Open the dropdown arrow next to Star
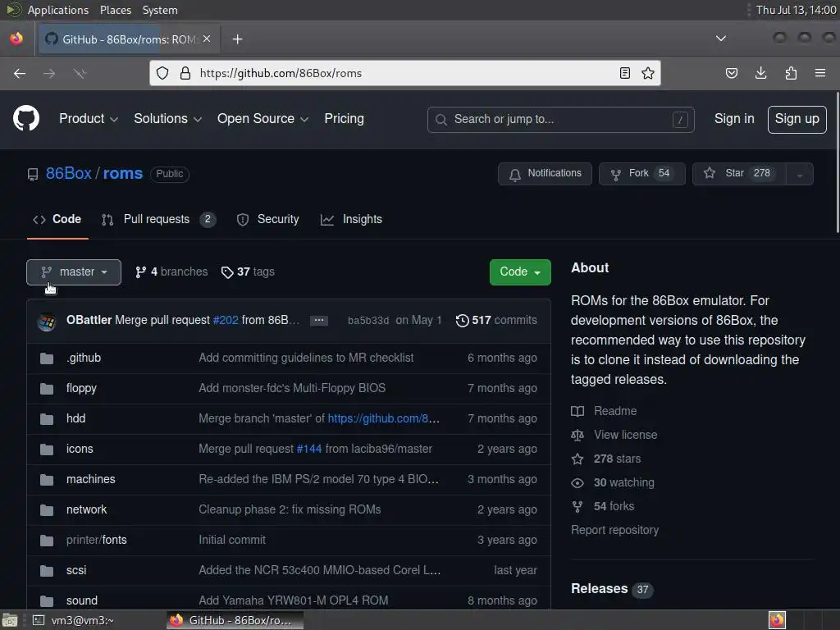The height and width of the screenshot is (630, 840). [x=799, y=174]
